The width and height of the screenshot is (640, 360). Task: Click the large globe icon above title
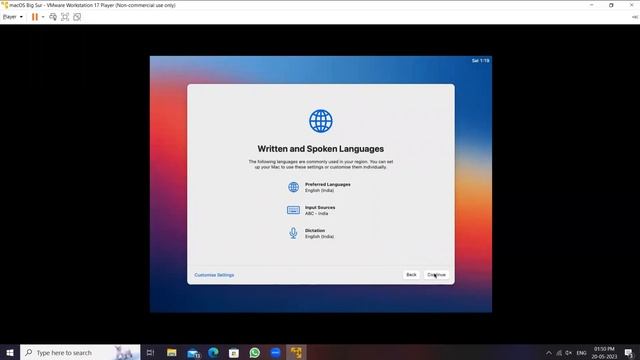pyautogui.click(x=320, y=121)
